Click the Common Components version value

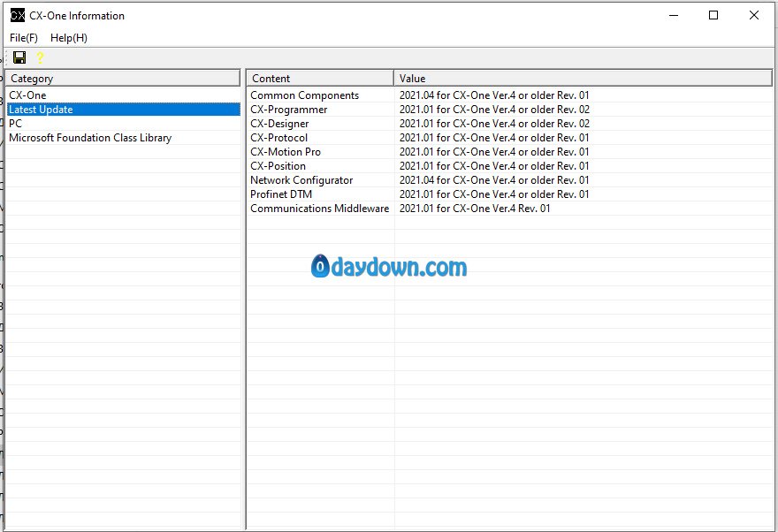(x=494, y=95)
